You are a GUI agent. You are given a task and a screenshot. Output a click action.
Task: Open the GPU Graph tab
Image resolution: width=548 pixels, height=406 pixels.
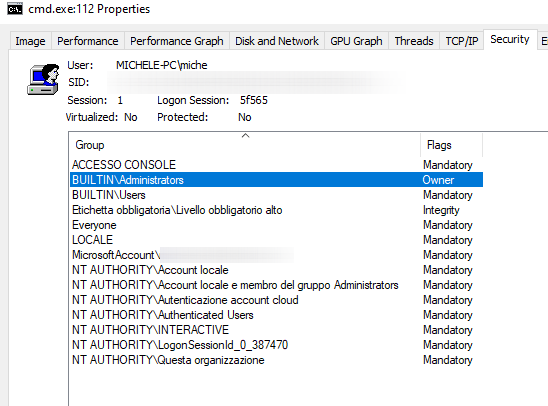click(356, 41)
